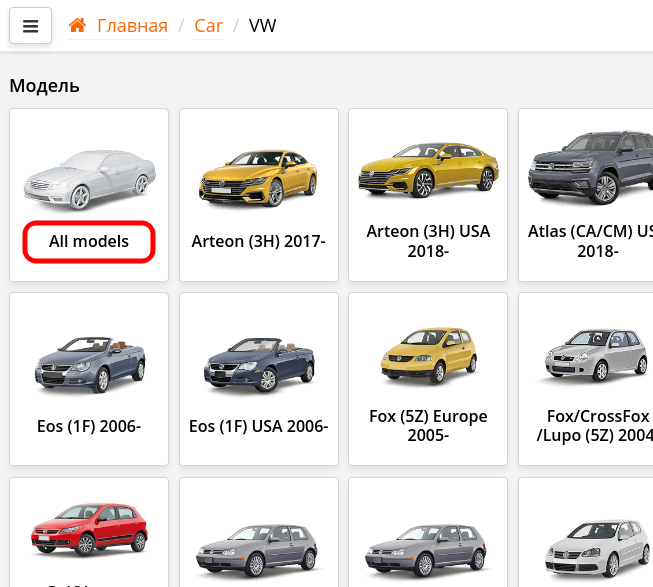The image size is (653, 587).
Task: Select the Atlas (CA/CM) USA 2018- label
Action: click(x=591, y=241)
